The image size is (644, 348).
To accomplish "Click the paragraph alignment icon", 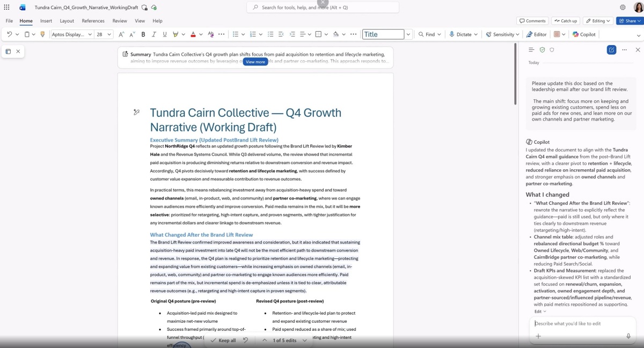I will (303, 34).
